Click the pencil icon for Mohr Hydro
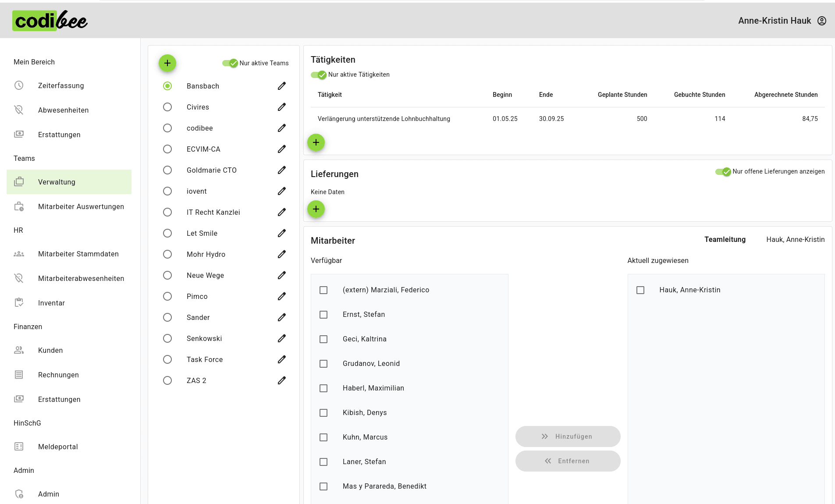The image size is (835, 504). 282,254
